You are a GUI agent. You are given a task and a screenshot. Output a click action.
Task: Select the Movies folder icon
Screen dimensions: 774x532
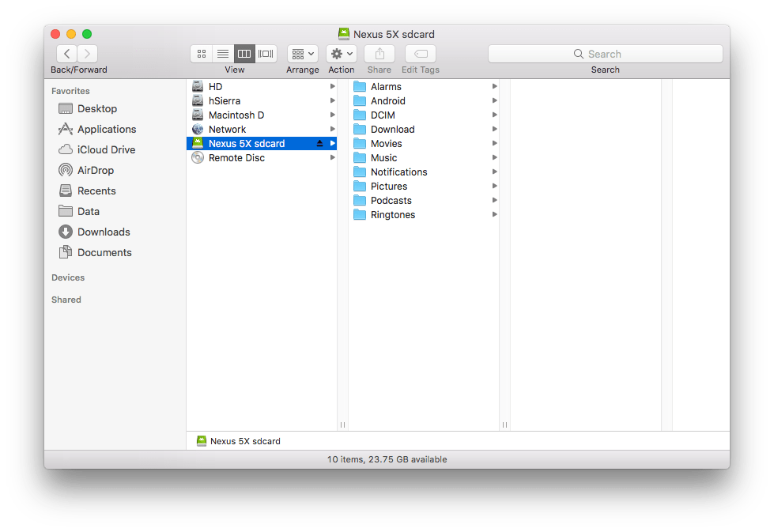(360, 144)
